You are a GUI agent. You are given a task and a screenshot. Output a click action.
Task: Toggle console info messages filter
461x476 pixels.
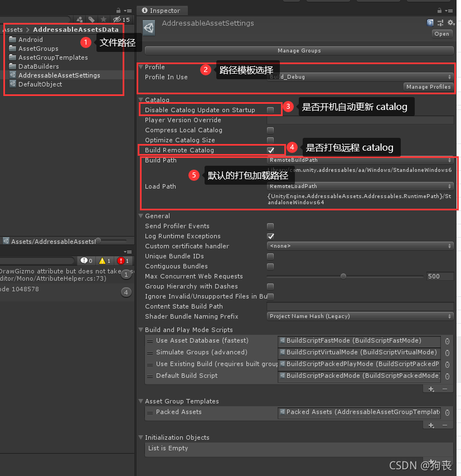tap(86, 261)
